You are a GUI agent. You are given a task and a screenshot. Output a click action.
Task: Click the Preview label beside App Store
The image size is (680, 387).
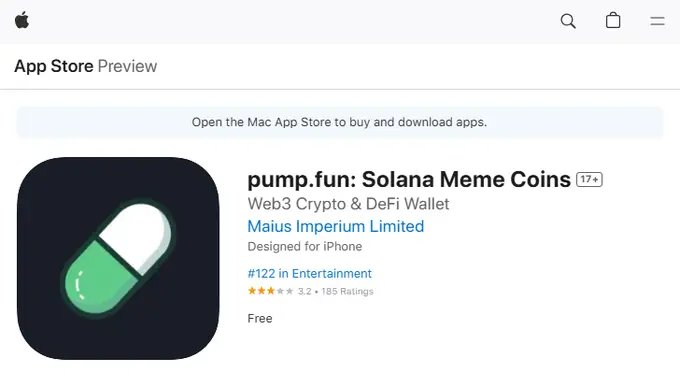click(x=127, y=66)
